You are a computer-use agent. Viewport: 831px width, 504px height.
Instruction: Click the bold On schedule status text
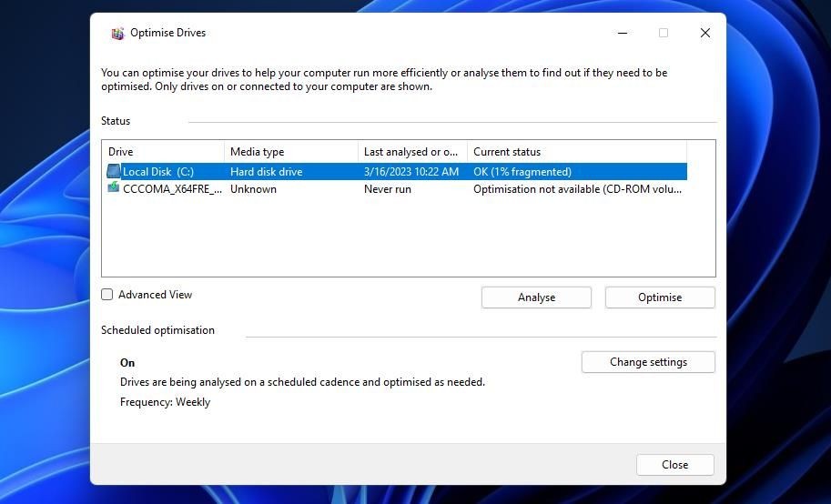pyautogui.click(x=127, y=363)
